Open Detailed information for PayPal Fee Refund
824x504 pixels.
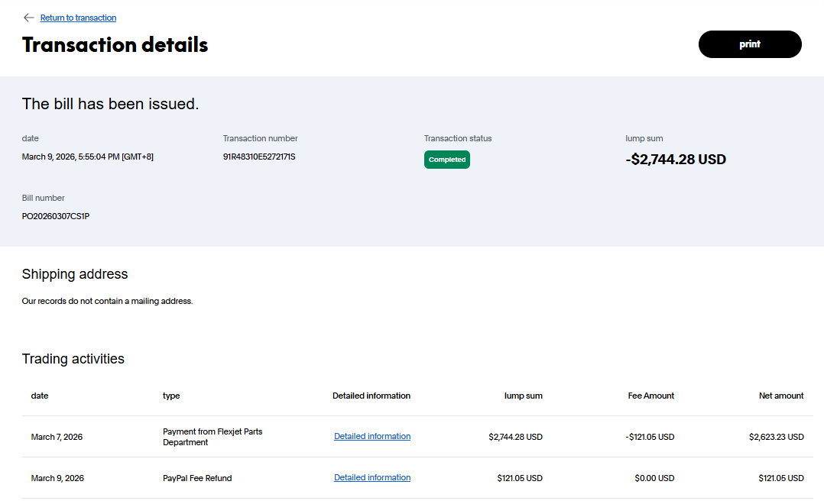(371, 478)
